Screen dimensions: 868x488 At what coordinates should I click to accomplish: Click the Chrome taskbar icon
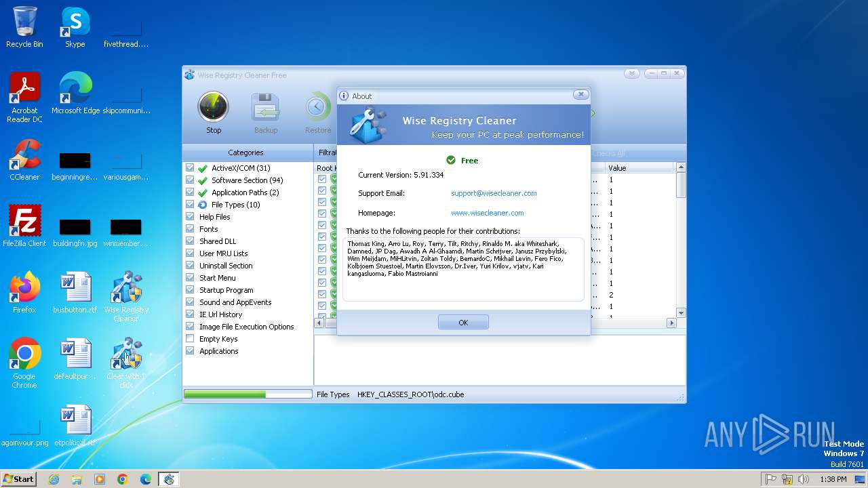point(123,479)
